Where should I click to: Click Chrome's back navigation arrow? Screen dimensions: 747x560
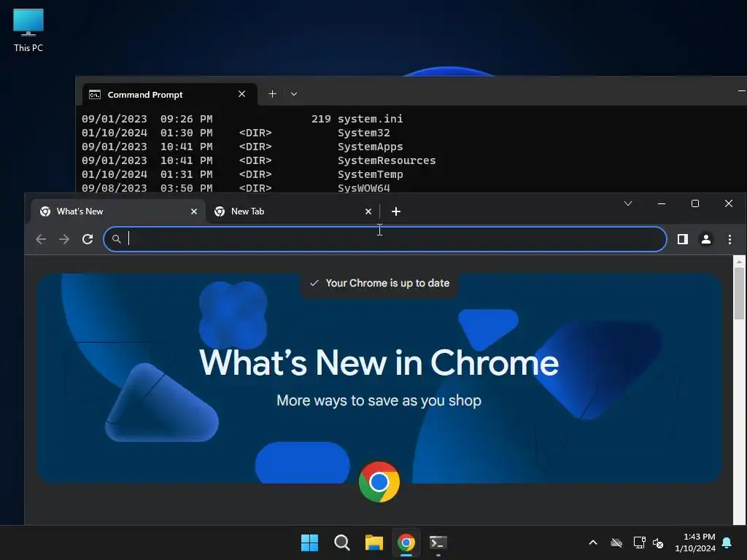[41, 239]
